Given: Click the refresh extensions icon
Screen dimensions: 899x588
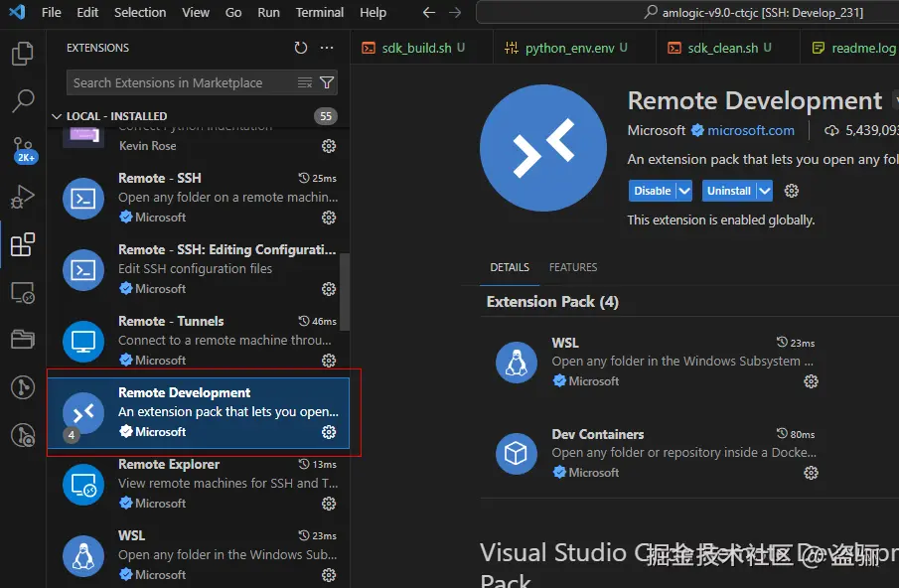Looking at the screenshot, I should pos(301,47).
